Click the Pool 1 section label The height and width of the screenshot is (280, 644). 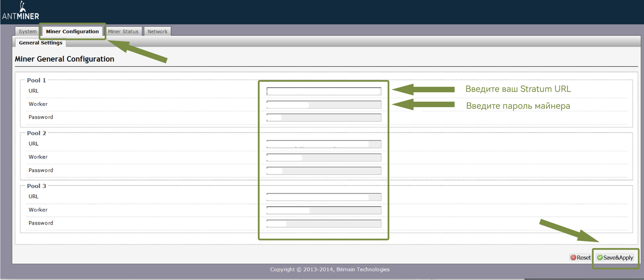coord(37,80)
